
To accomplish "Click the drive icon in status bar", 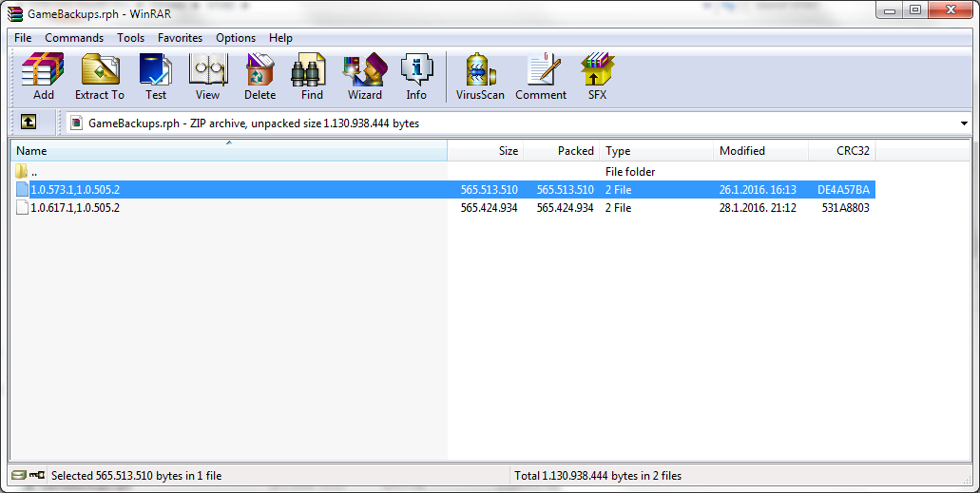I will 19,476.
